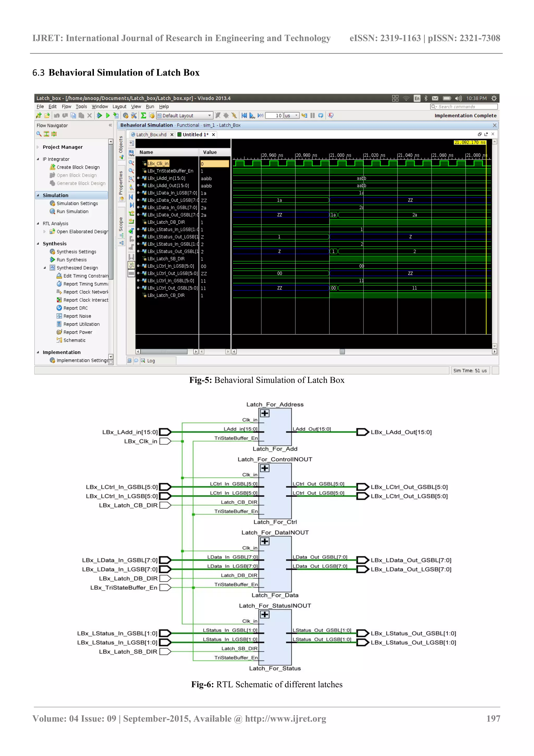Click Run Simulation in Flow Navigator
534x756 pixels.
click(x=72, y=212)
